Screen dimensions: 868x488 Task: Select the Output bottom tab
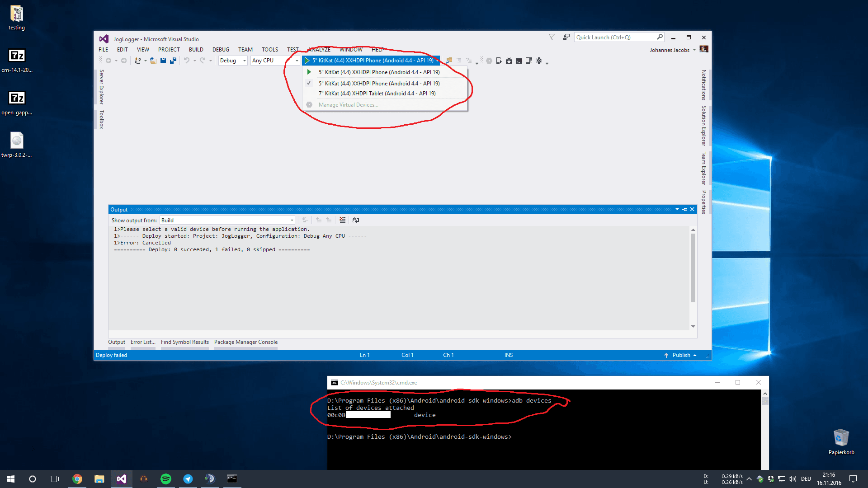coord(117,342)
